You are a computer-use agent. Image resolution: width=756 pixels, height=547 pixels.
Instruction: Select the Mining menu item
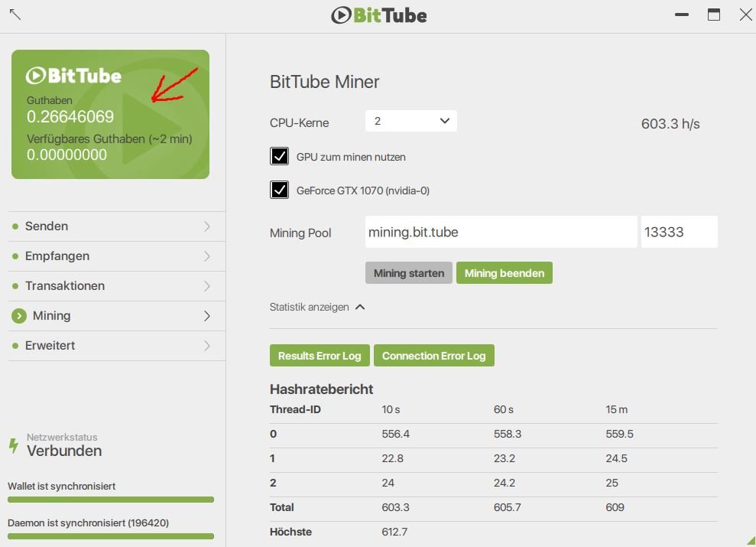click(x=117, y=316)
